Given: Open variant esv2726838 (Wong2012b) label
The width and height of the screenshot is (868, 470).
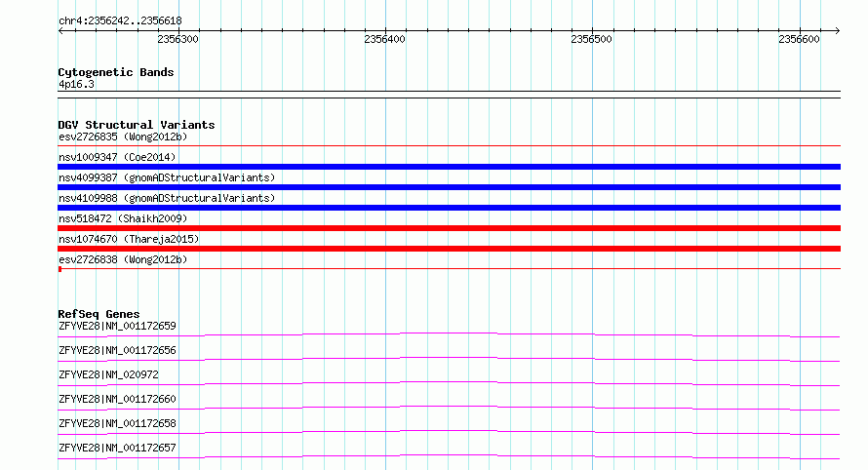Looking at the screenshot, I should (x=123, y=259).
